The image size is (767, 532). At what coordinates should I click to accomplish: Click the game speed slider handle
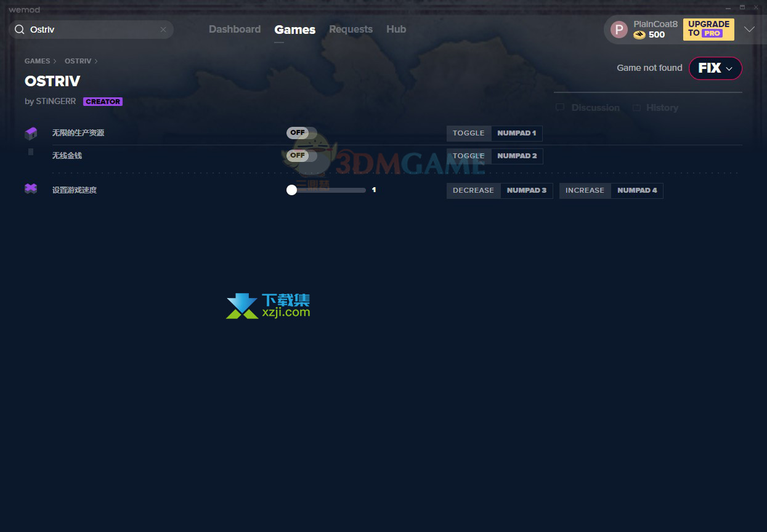pyautogui.click(x=292, y=190)
